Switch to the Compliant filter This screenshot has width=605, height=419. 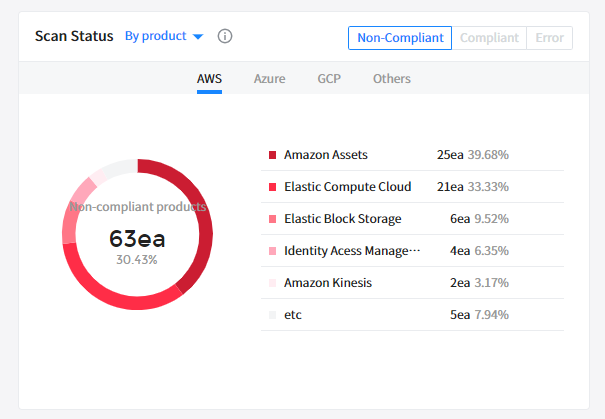pyautogui.click(x=488, y=38)
